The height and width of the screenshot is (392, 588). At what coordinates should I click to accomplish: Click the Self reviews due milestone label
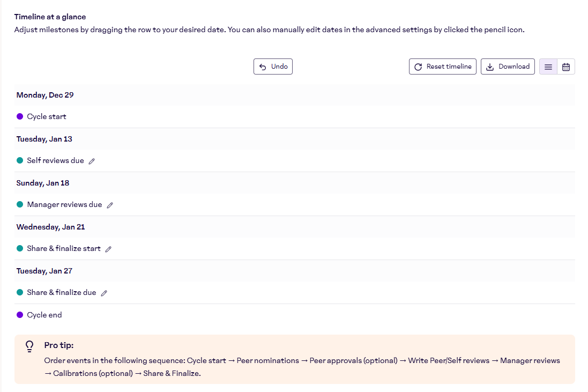click(x=55, y=161)
